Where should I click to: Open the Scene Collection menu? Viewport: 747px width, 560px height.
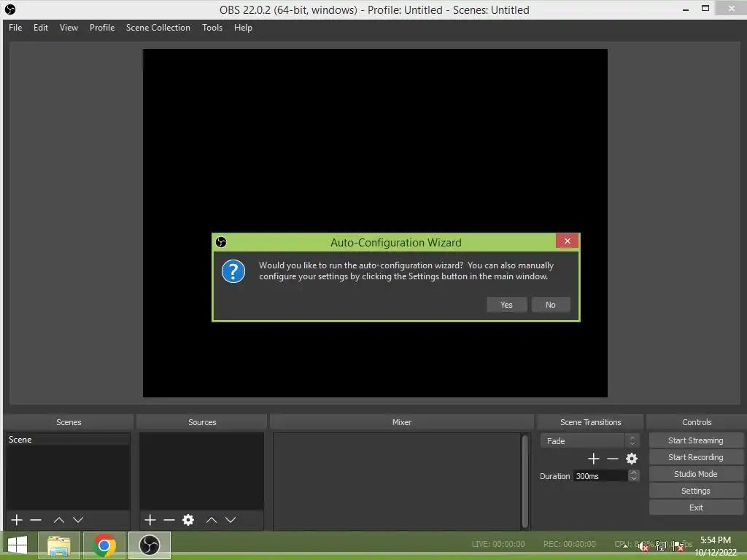[158, 28]
